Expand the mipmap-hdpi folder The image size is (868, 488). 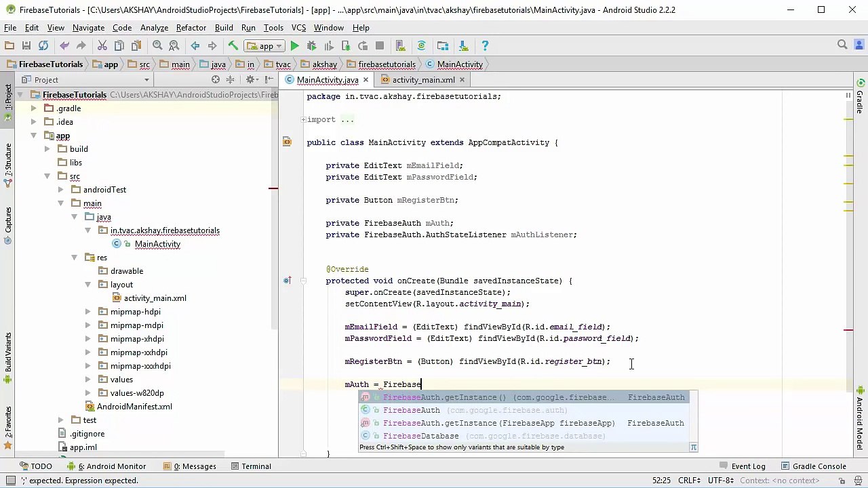(87, 312)
